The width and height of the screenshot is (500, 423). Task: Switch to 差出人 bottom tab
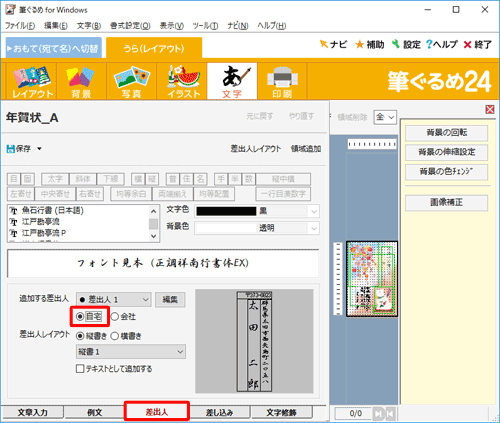point(157,412)
